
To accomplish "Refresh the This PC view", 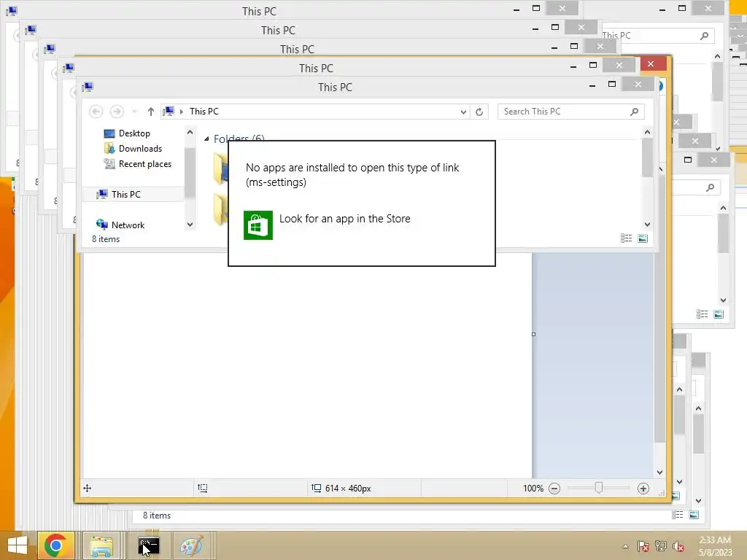I will click(479, 112).
